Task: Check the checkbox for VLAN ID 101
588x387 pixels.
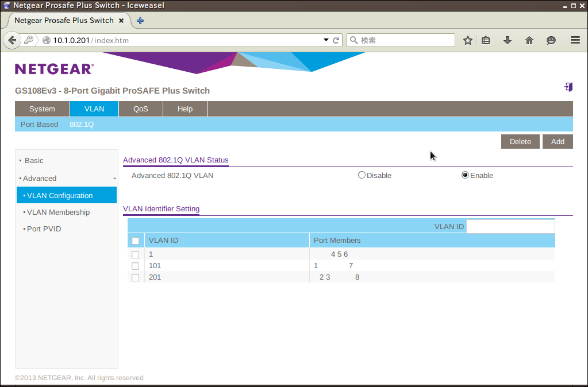Action: point(136,266)
